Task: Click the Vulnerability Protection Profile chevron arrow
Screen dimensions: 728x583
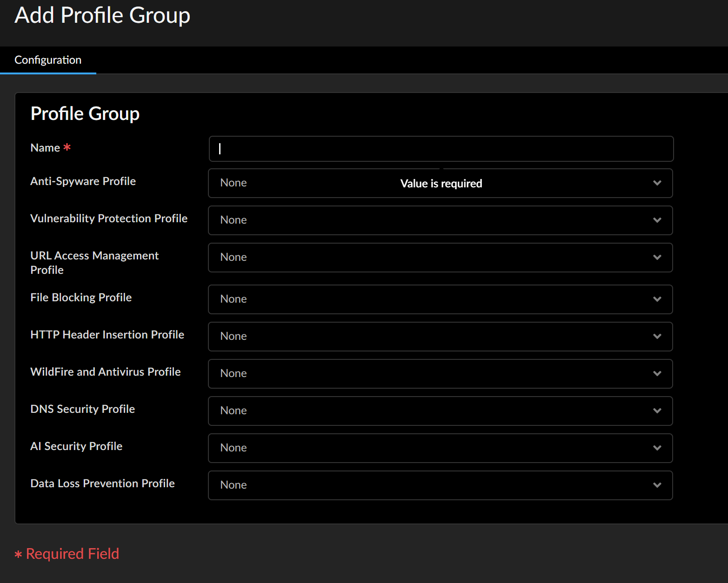Action: pos(657,220)
